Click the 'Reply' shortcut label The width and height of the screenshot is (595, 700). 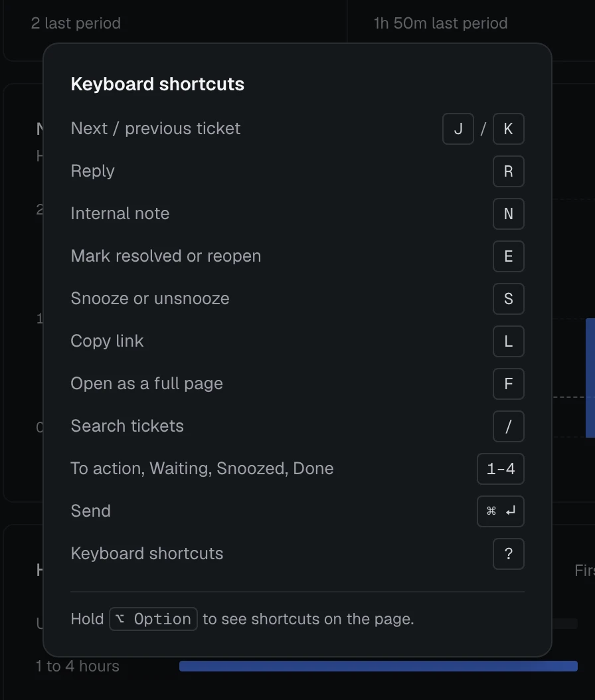pos(93,171)
